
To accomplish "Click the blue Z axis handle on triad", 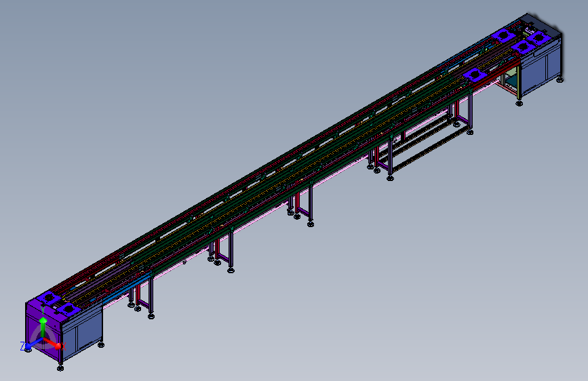I will click(28, 346).
